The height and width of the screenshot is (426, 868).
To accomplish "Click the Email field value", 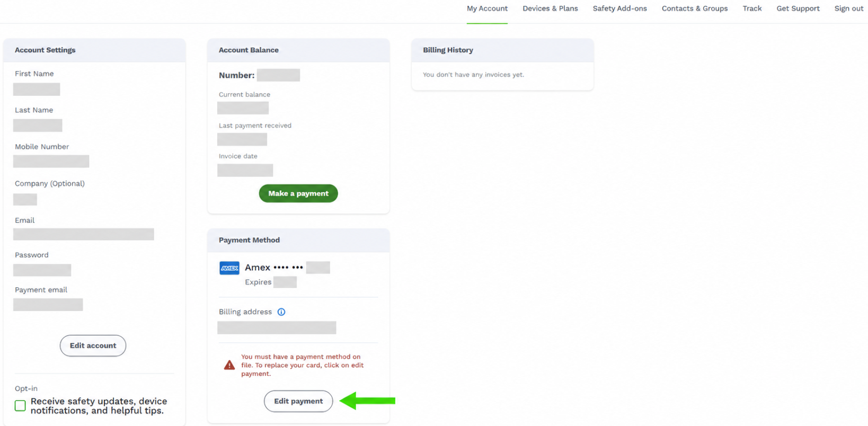I will pyautogui.click(x=84, y=234).
